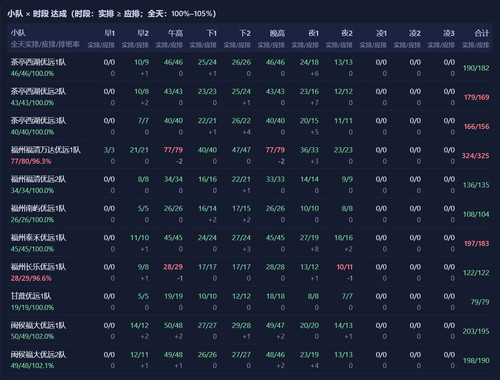Viewport: 500px width, 380px height.
Task: Click total value 203/195
Action: (x=476, y=331)
